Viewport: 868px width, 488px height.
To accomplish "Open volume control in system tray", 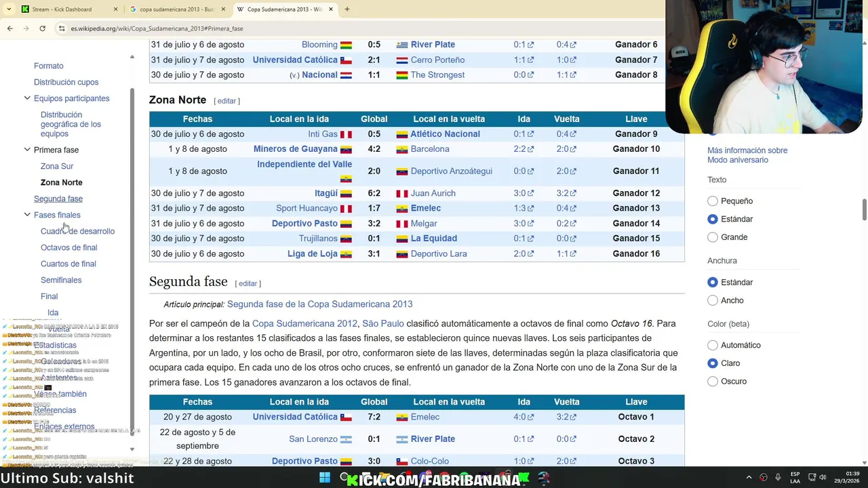I will tap(823, 477).
